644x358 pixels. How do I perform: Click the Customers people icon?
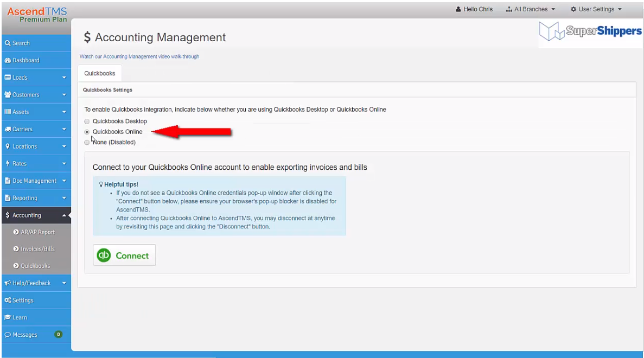click(x=8, y=95)
